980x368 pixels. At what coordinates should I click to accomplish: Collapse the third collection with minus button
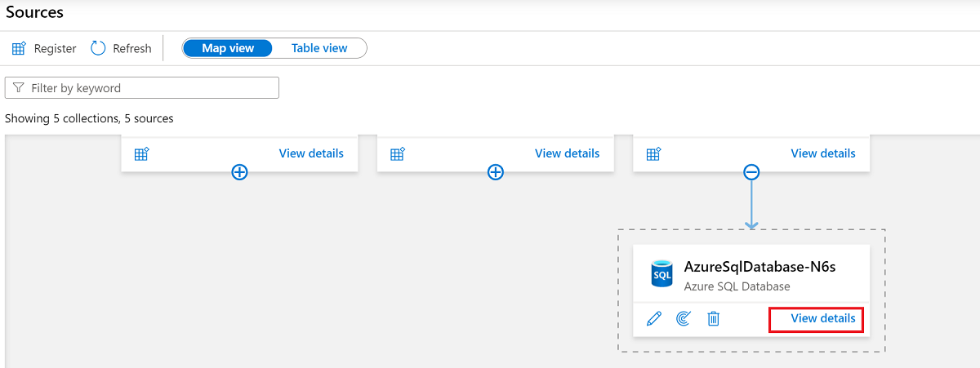pyautogui.click(x=751, y=172)
